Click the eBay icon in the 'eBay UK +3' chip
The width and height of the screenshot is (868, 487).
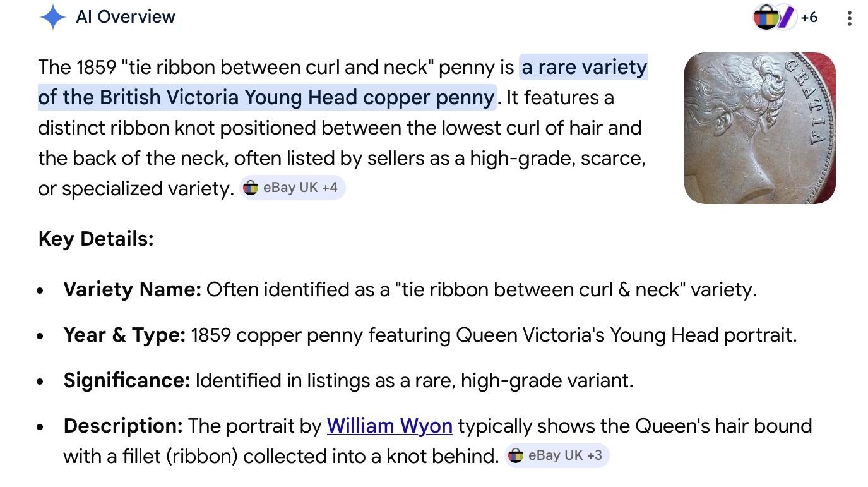516,455
